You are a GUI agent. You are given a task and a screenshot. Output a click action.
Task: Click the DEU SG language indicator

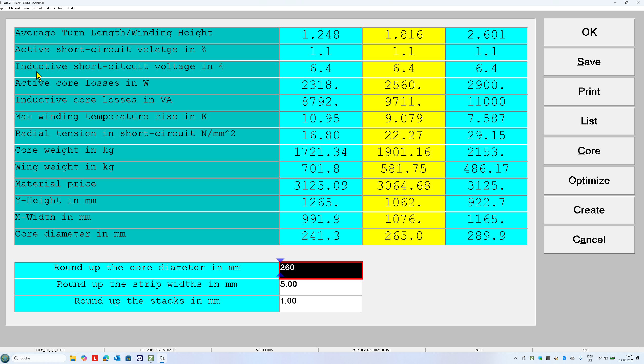point(590,358)
